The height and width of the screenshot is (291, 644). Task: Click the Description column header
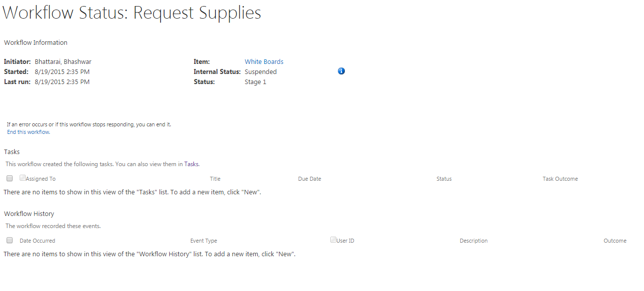pyautogui.click(x=473, y=241)
